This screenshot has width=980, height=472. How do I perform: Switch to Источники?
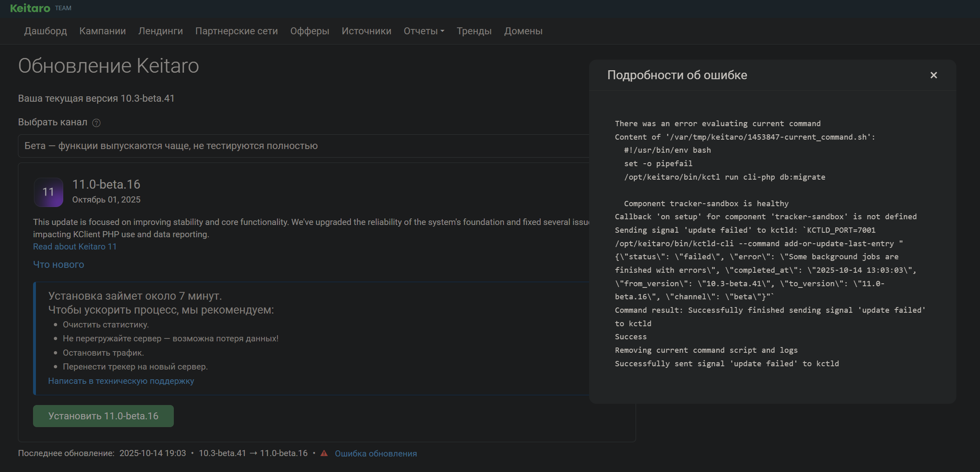coord(366,31)
